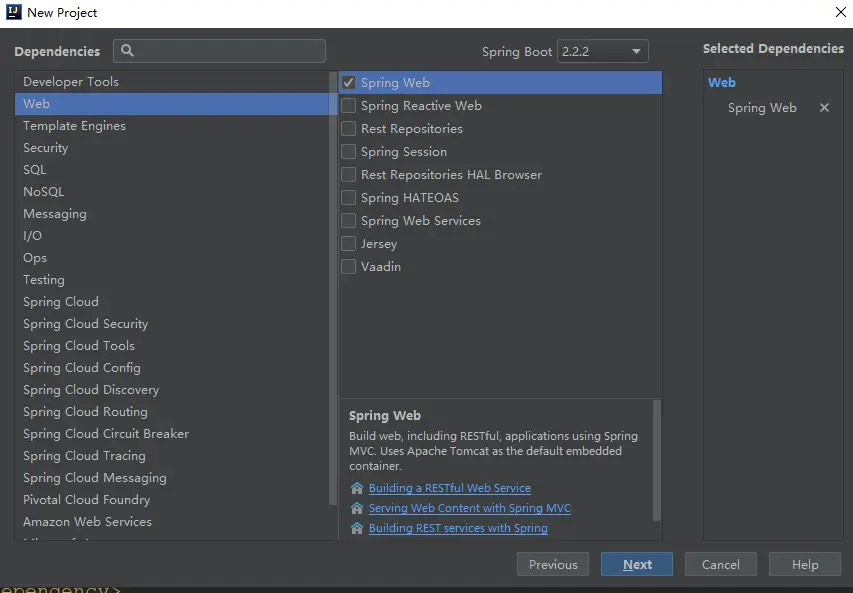Tick the Spring Session checkbox
853x593 pixels.
point(348,152)
